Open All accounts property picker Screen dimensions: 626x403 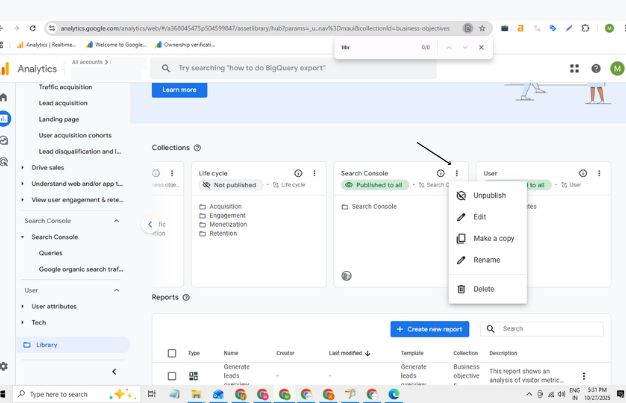coord(91,62)
